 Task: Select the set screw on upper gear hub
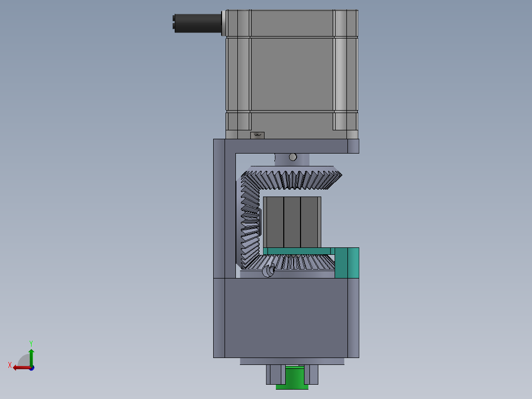coord(293,157)
